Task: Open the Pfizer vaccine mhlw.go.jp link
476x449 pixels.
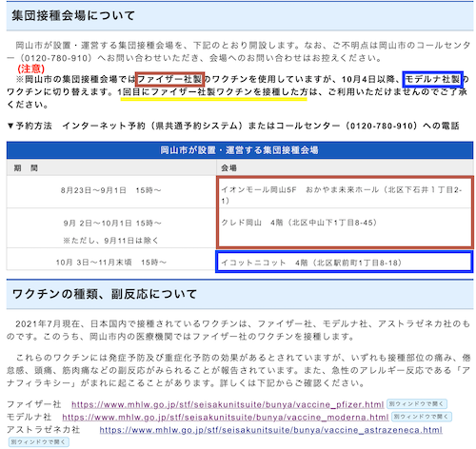Action: click(228, 404)
